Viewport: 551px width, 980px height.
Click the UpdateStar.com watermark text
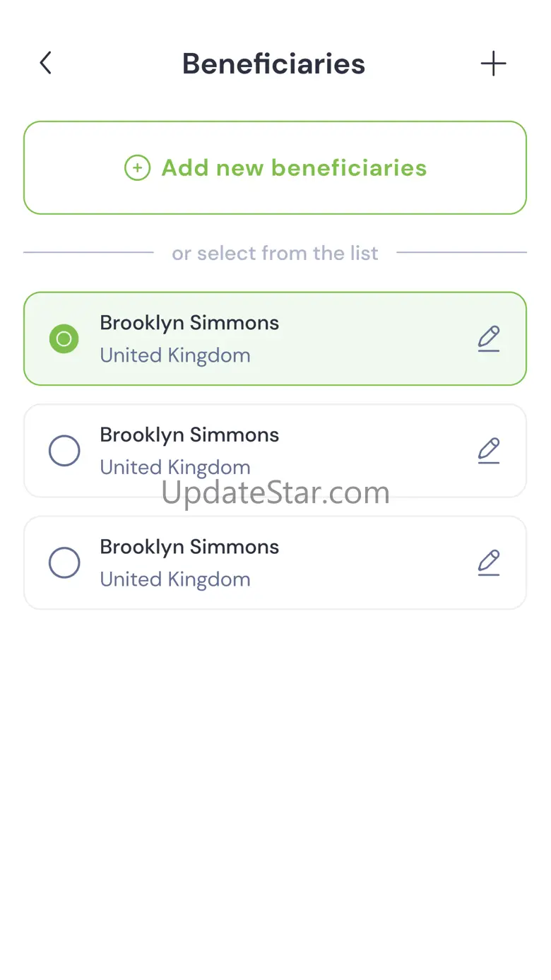coord(275,492)
